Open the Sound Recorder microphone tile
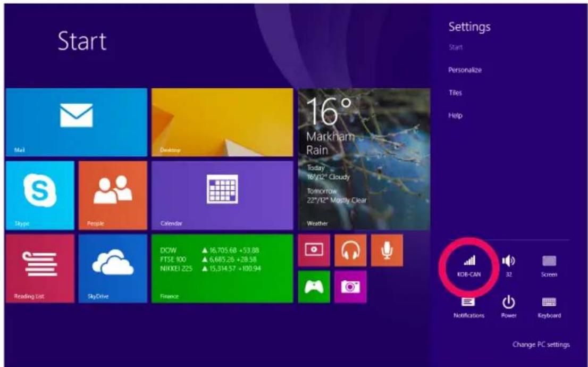This screenshot has width=588, height=367. [x=387, y=251]
